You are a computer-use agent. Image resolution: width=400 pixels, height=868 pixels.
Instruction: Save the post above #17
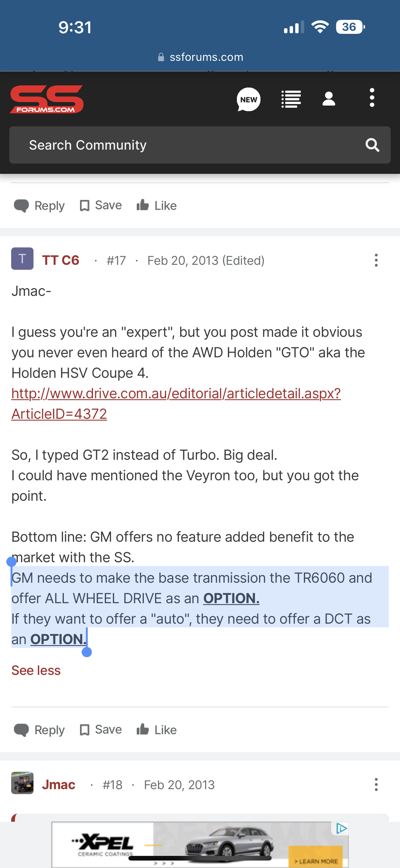pyautogui.click(x=101, y=206)
